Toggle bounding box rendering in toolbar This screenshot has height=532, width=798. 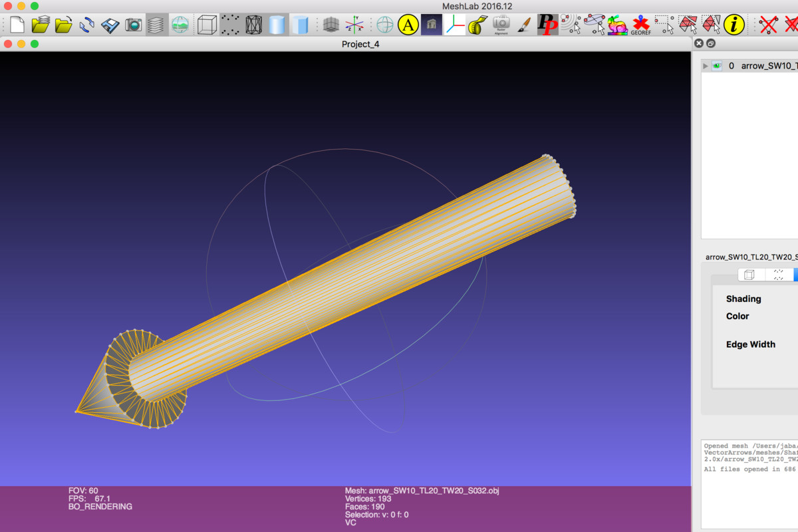[x=207, y=25]
